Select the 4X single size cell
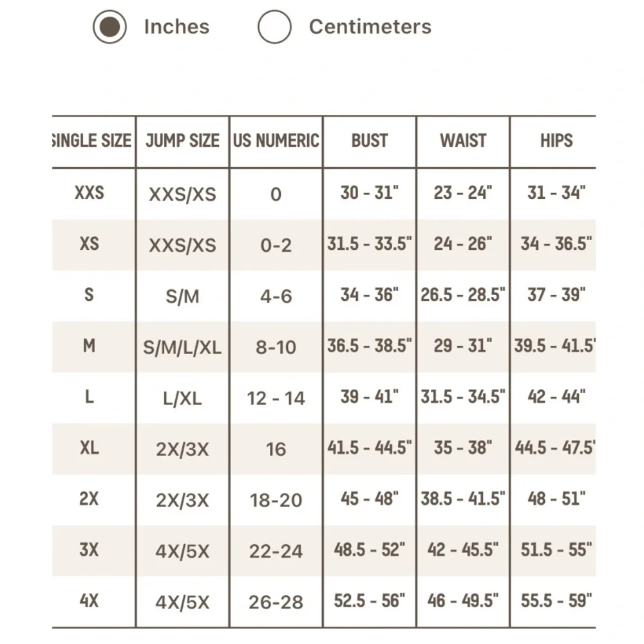 pos(89,601)
